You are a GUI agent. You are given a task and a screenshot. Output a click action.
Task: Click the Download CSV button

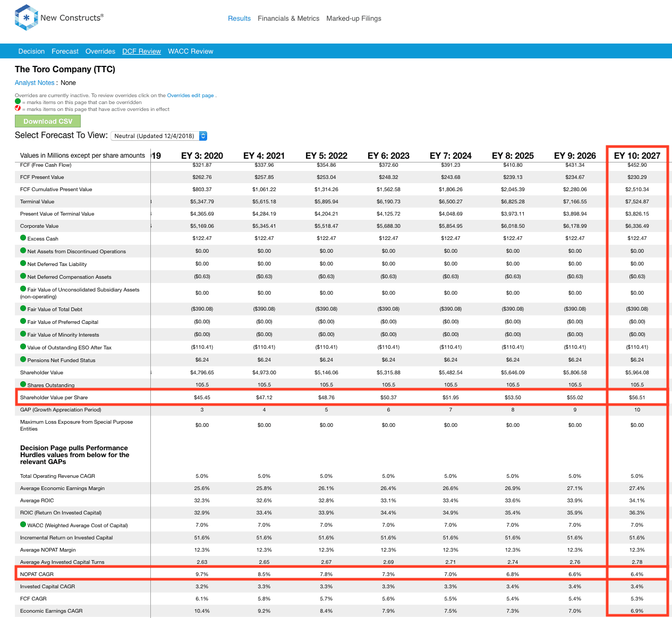coord(48,121)
